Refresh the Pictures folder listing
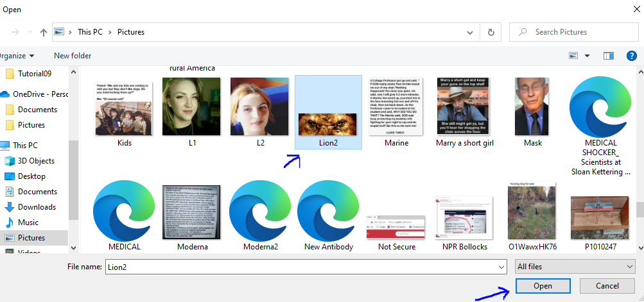 [491, 32]
